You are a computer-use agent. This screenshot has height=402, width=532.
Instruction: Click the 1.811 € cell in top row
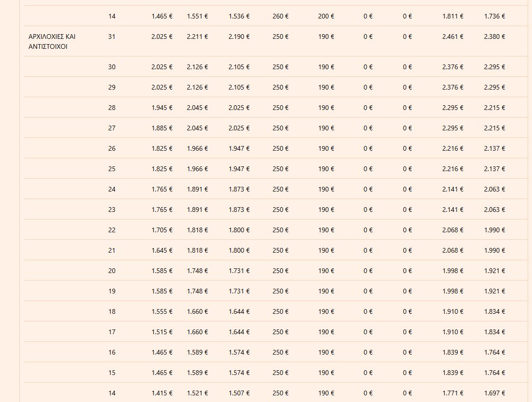coord(452,16)
